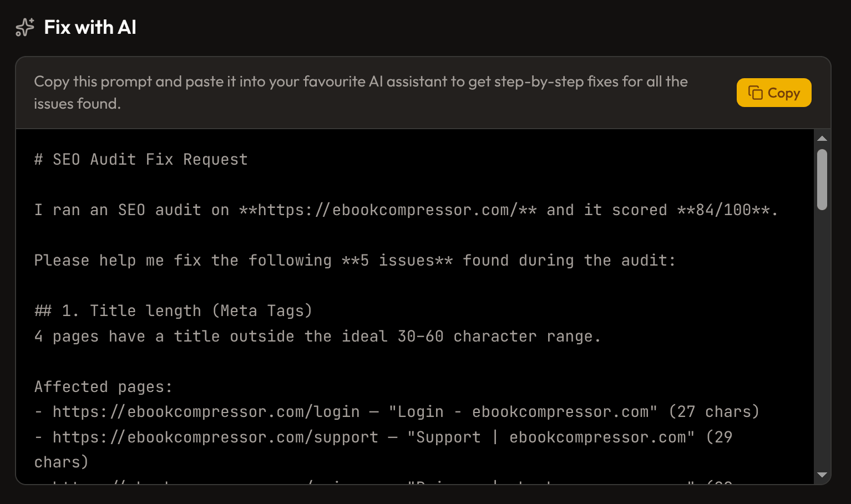Click the link https://ebookcompressor.com/support

tap(214, 437)
